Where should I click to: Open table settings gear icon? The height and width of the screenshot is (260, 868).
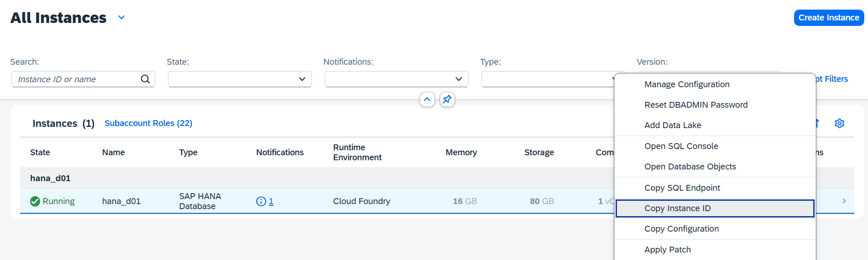839,123
